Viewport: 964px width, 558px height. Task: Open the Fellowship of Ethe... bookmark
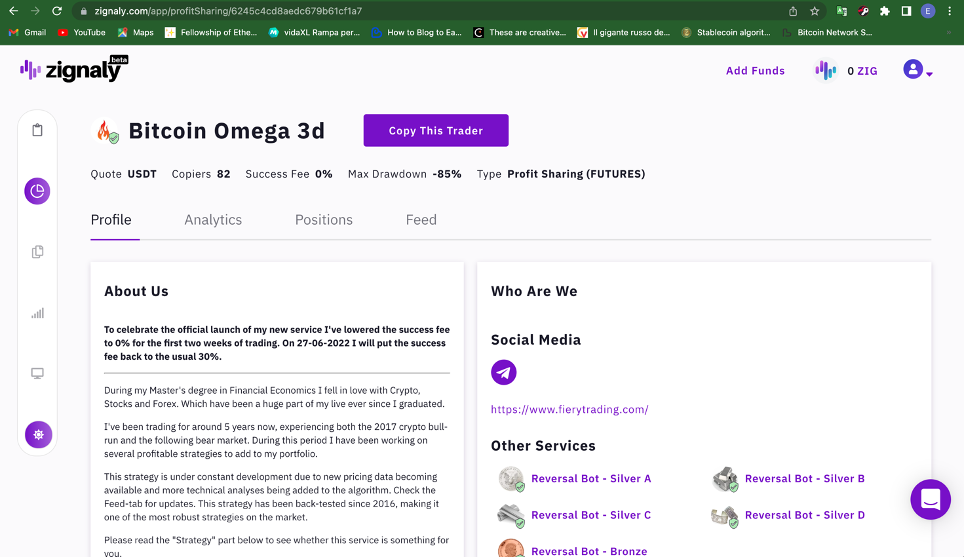point(211,33)
